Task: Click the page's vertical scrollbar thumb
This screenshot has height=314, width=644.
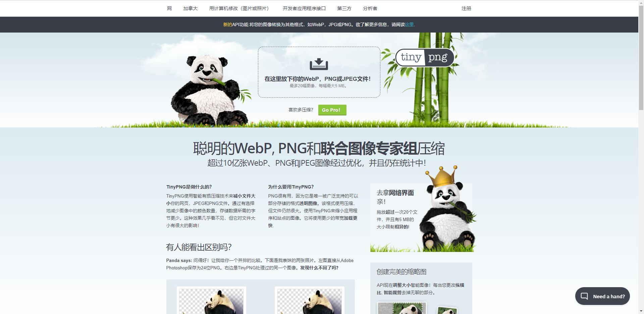Action: [x=641, y=58]
